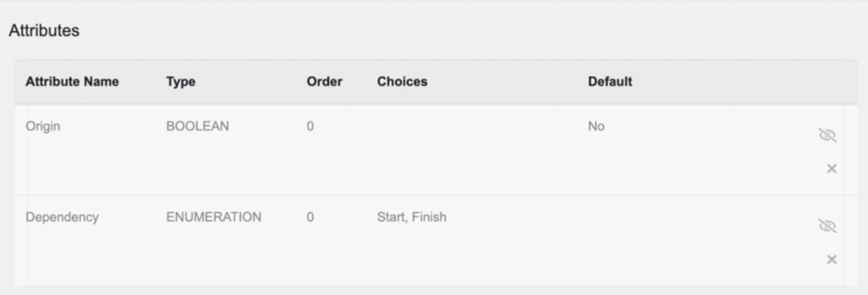Remove the Dependency attribute with X icon

(x=831, y=260)
